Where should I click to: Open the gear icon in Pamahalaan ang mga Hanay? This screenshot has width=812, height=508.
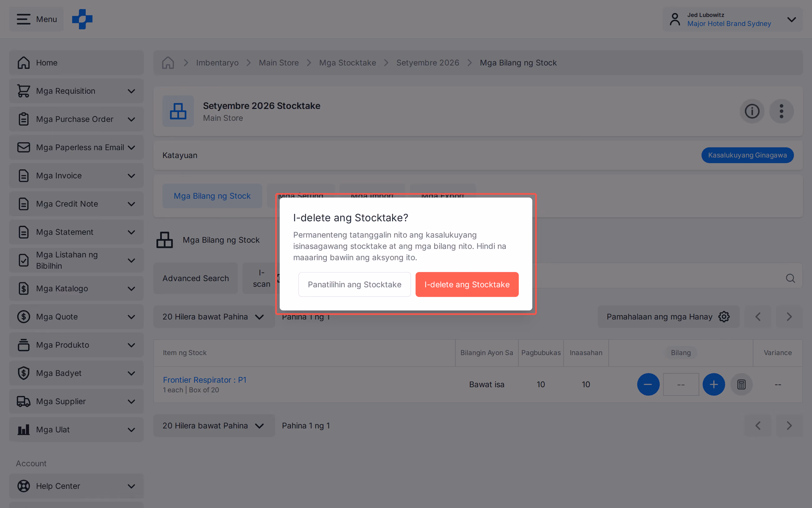click(x=724, y=316)
